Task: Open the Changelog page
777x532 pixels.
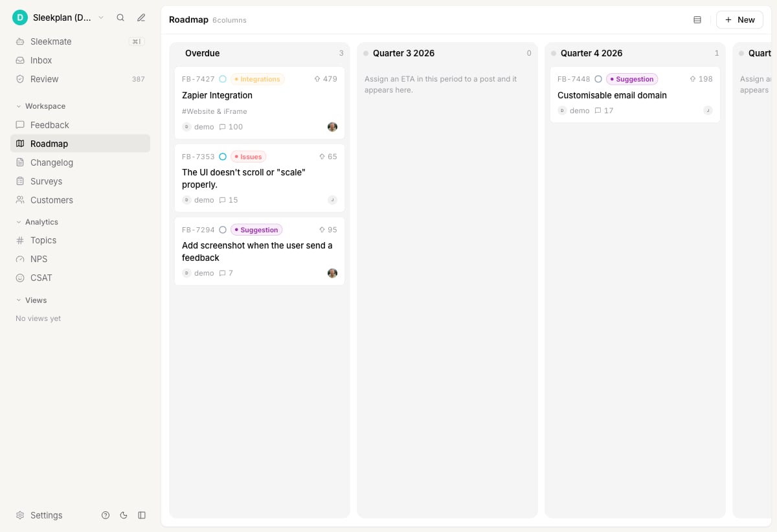Action: point(80,162)
